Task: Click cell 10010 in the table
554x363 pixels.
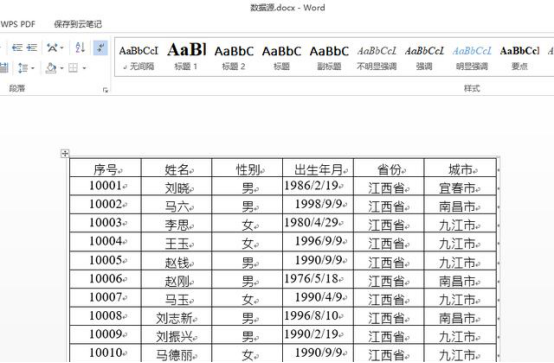Action: coord(105,352)
